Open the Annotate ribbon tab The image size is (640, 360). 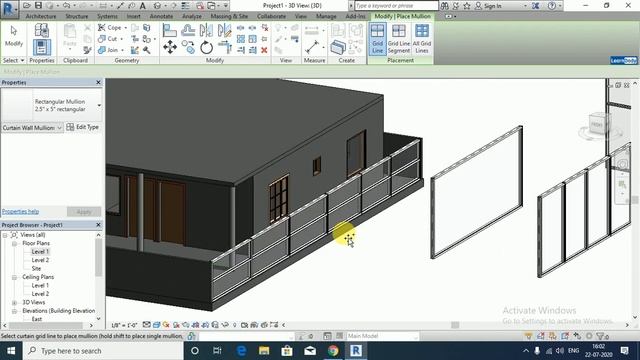tap(161, 16)
